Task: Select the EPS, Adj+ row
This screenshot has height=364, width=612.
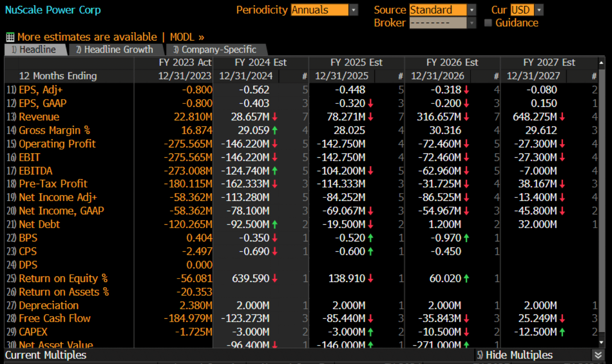Action: tap(301, 90)
